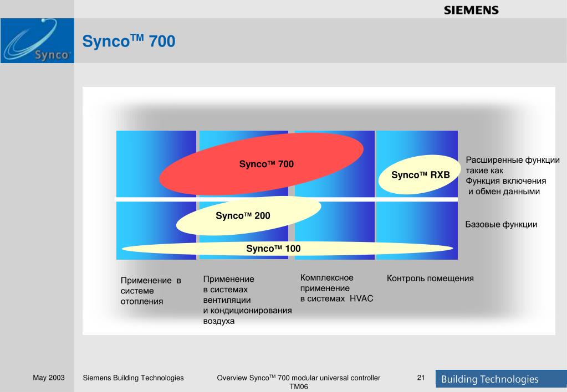Click the slide title 'Synco 700'
Image resolution: width=567 pixels, height=392 pixels.
pyautogui.click(x=129, y=41)
